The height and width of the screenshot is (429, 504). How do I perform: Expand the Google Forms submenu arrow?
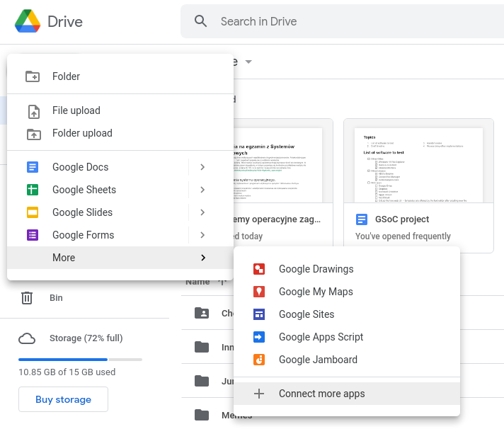[202, 235]
